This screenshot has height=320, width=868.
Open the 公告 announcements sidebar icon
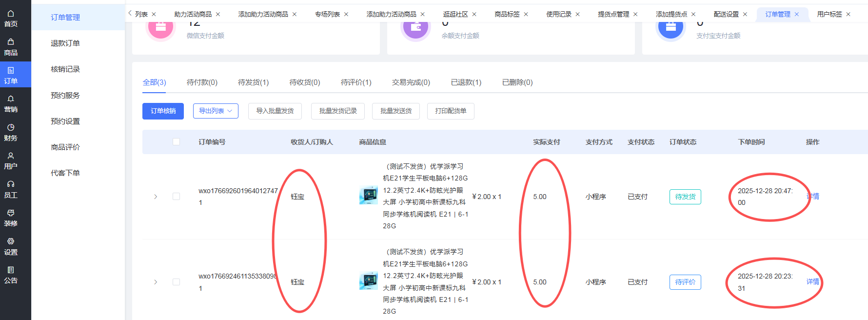coord(11,275)
